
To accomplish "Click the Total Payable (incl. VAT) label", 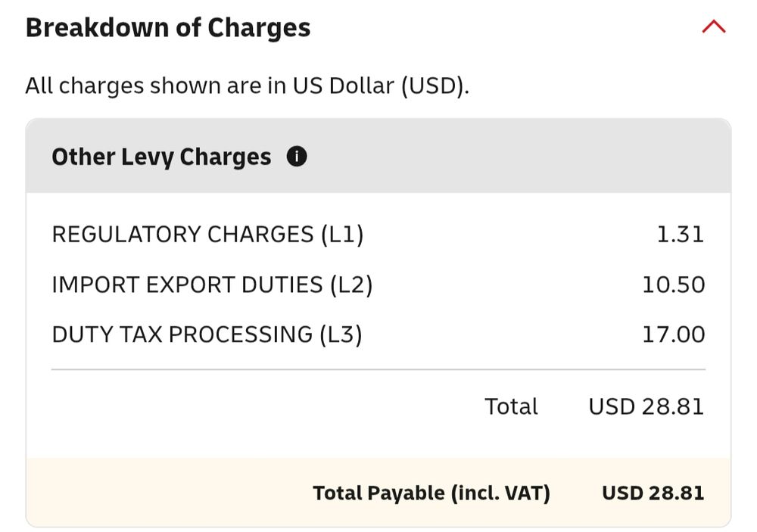I will point(431,493).
